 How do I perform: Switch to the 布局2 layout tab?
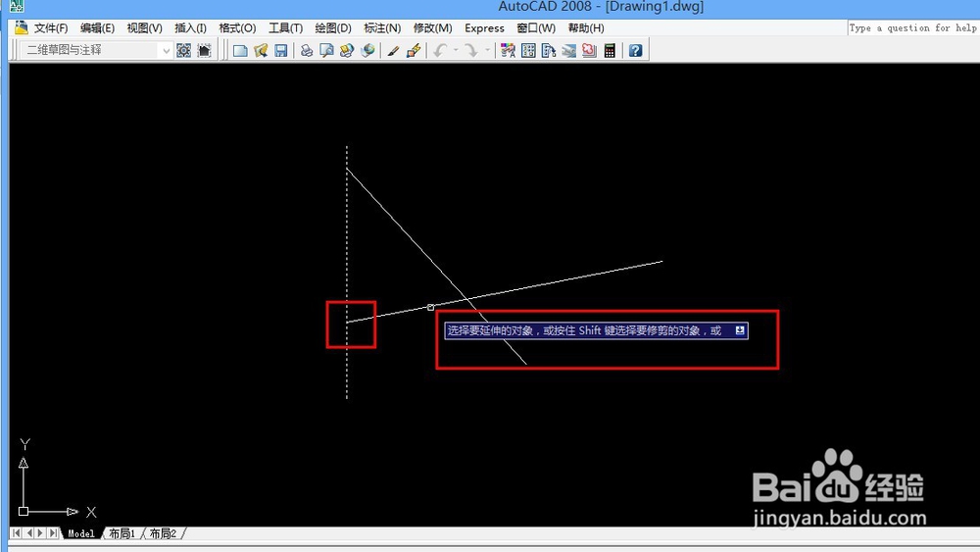pyautogui.click(x=163, y=533)
